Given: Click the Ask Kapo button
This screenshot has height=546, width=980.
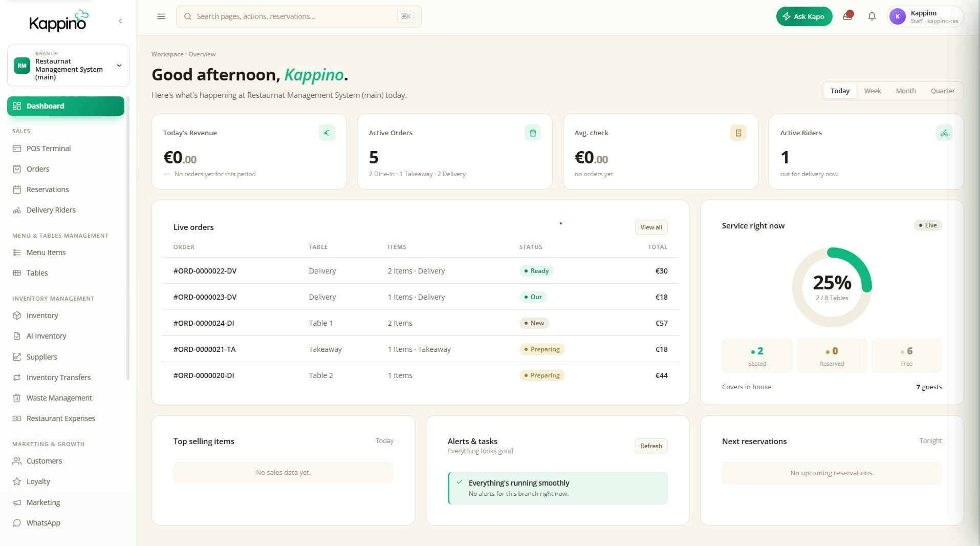Looking at the screenshot, I should (x=804, y=16).
